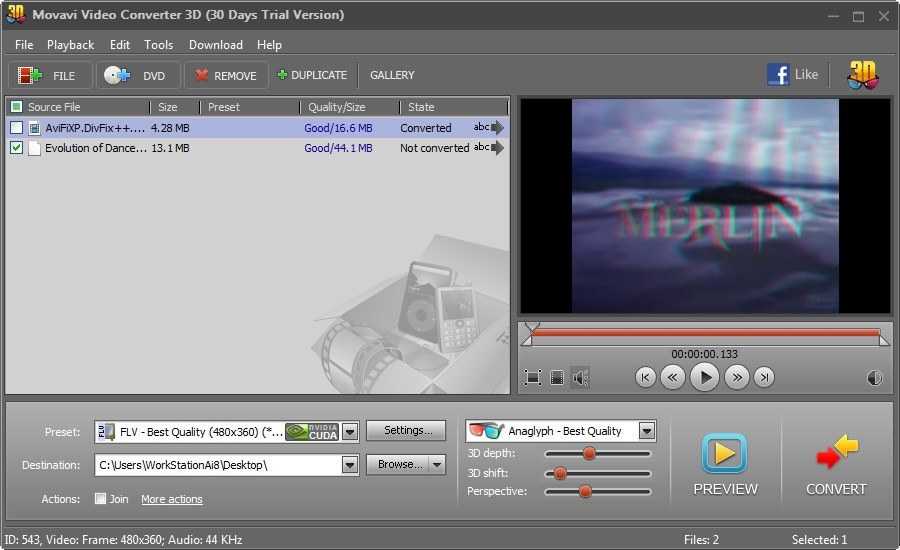Click the abc arrow icon for Evolution of Dance row
The width and height of the screenshot is (900, 550).
[x=489, y=148]
